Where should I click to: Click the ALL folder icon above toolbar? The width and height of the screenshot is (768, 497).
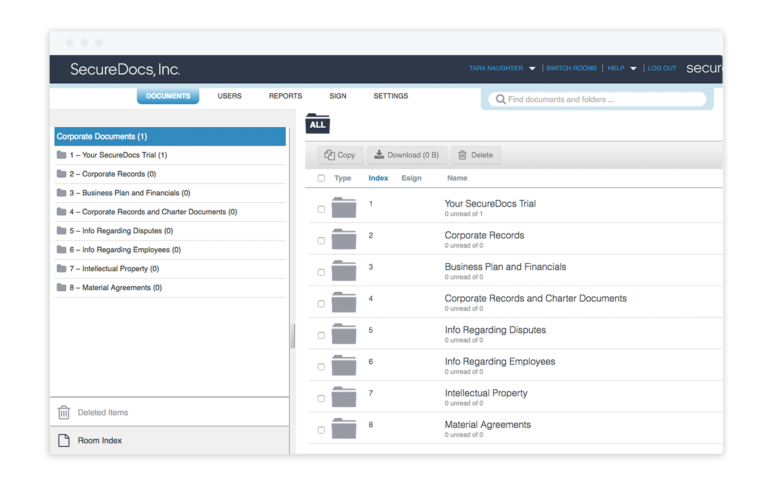coord(317,124)
